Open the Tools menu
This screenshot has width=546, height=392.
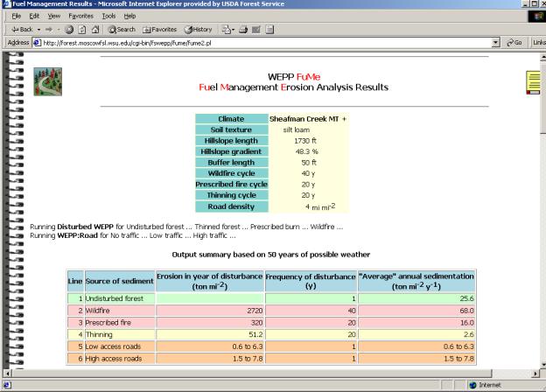pyautogui.click(x=108, y=16)
